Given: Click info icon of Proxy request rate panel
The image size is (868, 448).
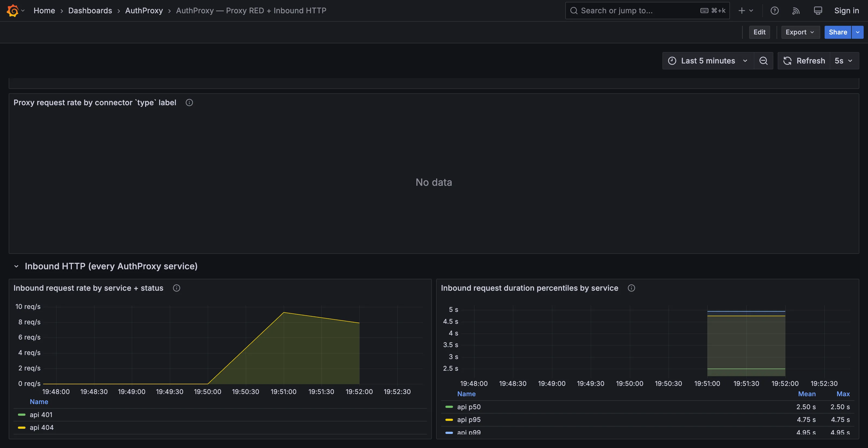Looking at the screenshot, I should (x=189, y=103).
